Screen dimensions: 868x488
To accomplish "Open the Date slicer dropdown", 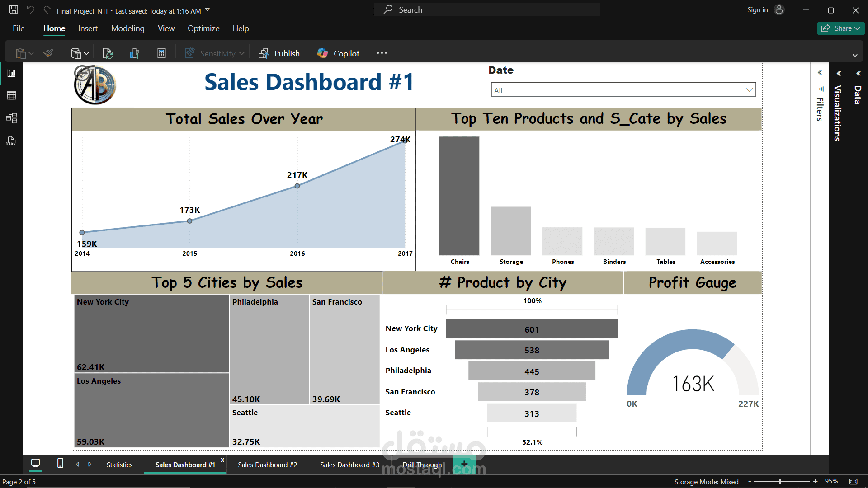I will 749,90.
